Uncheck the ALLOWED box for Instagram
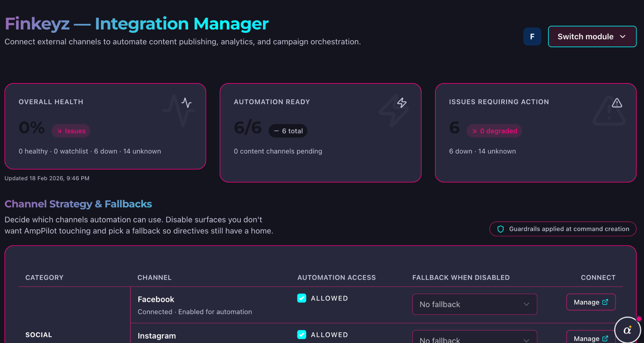 coord(302,335)
